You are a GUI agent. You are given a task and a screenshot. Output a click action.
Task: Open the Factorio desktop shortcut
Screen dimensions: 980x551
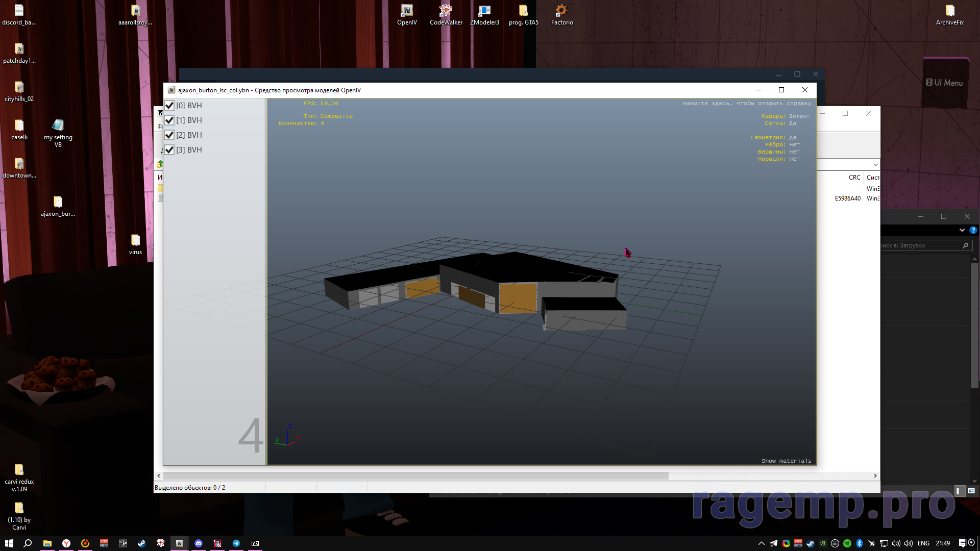click(561, 11)
